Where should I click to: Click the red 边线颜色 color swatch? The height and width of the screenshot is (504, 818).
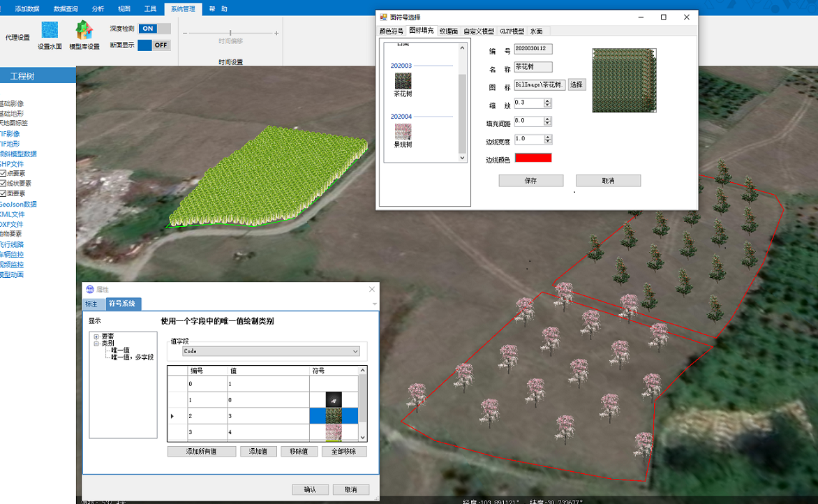tap(533, 158)
